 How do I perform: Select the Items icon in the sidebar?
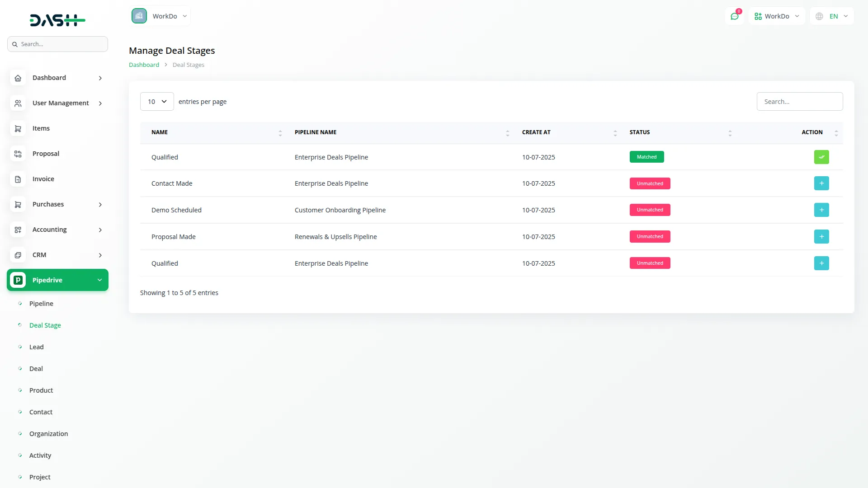[18, 128]
